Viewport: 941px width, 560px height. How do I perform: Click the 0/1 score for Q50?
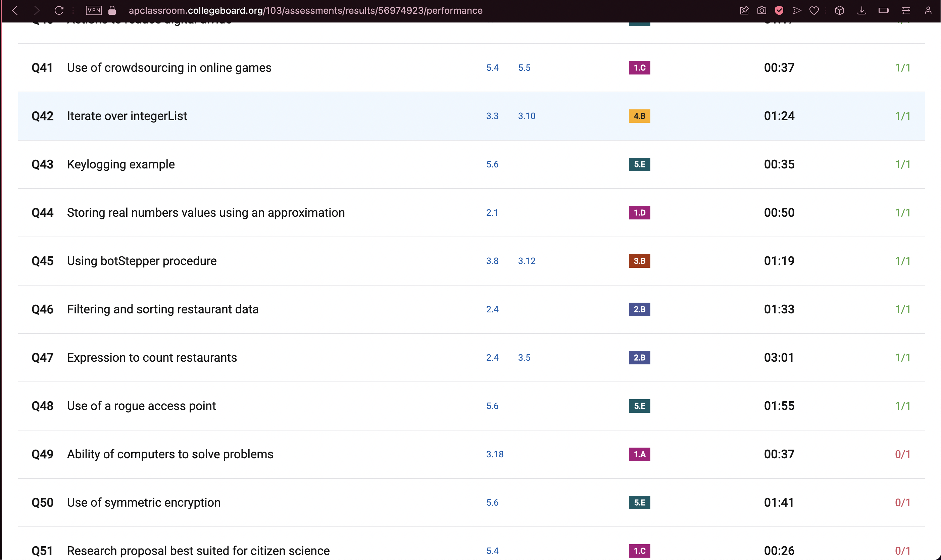coord(902,503)
